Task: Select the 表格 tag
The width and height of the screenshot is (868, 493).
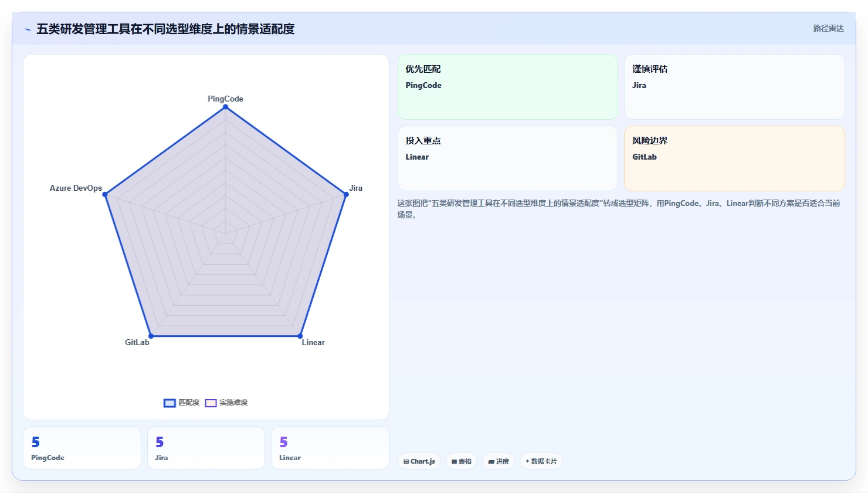Action: click(x=462, y=461)
